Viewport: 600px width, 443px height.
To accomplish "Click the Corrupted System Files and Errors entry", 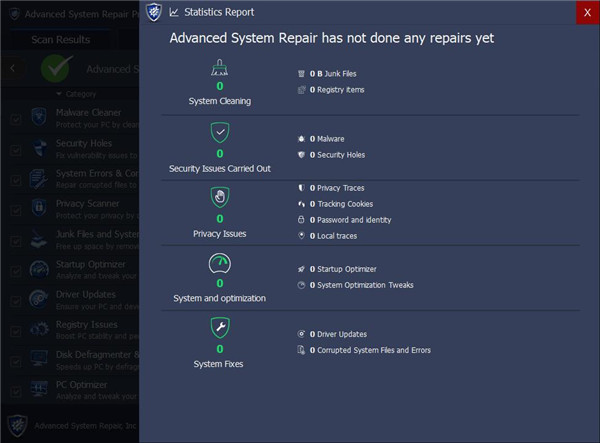I will [x=375, y=350].
